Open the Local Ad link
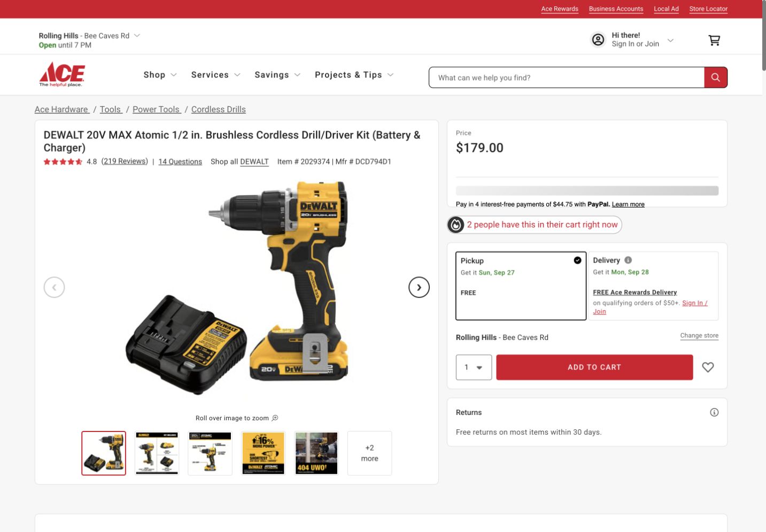 tap(666, 9)
